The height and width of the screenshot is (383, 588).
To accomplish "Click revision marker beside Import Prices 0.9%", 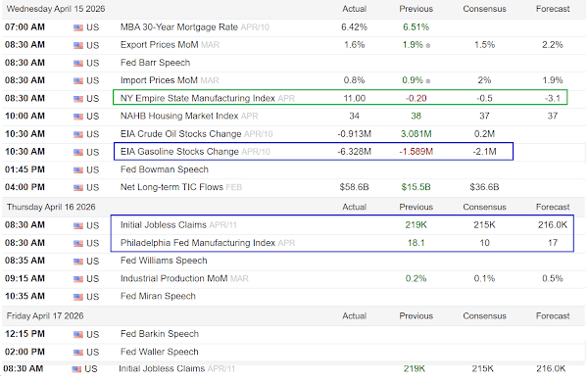I will (428, 81).
